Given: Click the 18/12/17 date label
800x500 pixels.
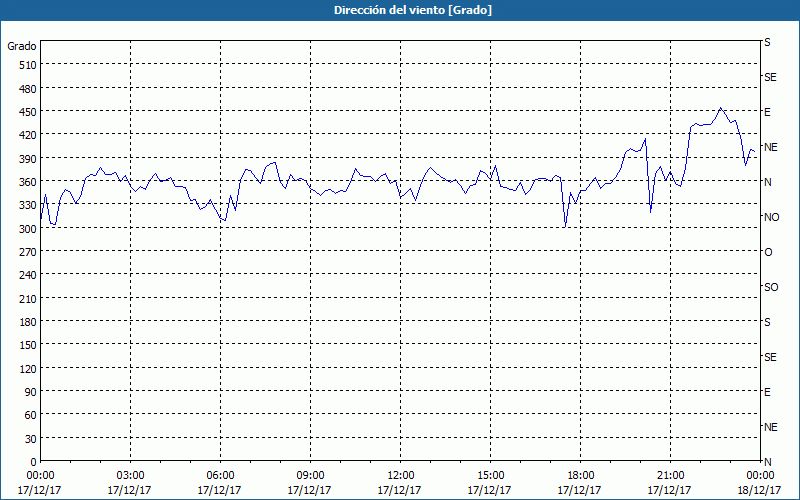Looking at the screenshot, I should (760, 490).
